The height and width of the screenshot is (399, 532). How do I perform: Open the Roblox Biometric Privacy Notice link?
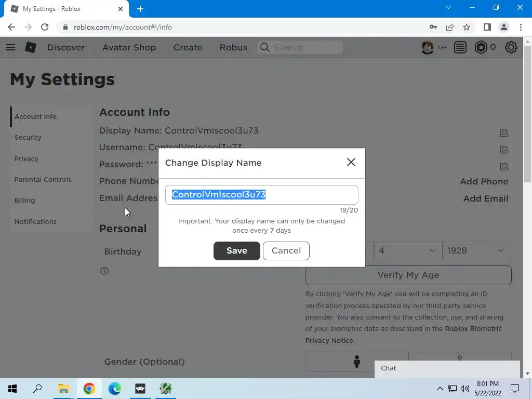tap(403, 335)
